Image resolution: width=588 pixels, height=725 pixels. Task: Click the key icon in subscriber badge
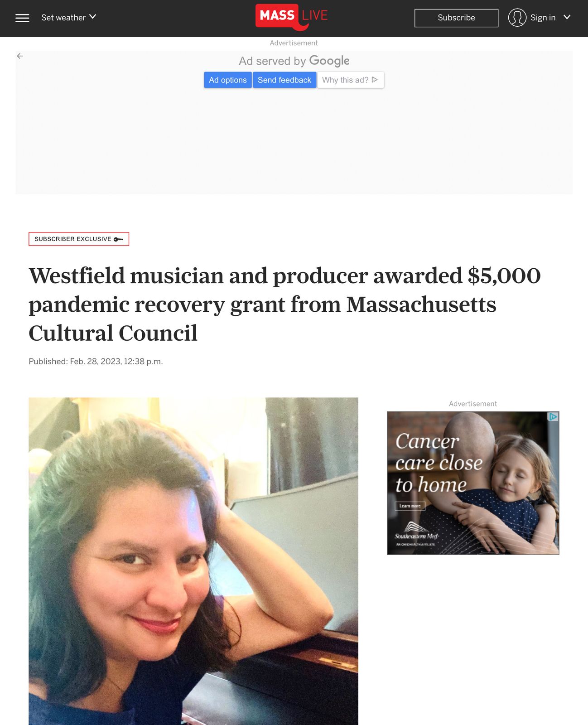[118, 239]
